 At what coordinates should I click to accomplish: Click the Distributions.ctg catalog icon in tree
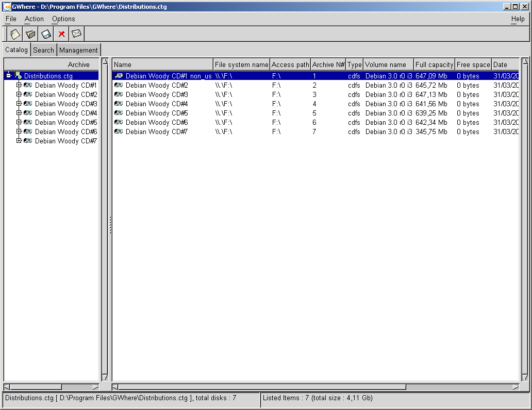pyautogui.click(x=18, y=76)
